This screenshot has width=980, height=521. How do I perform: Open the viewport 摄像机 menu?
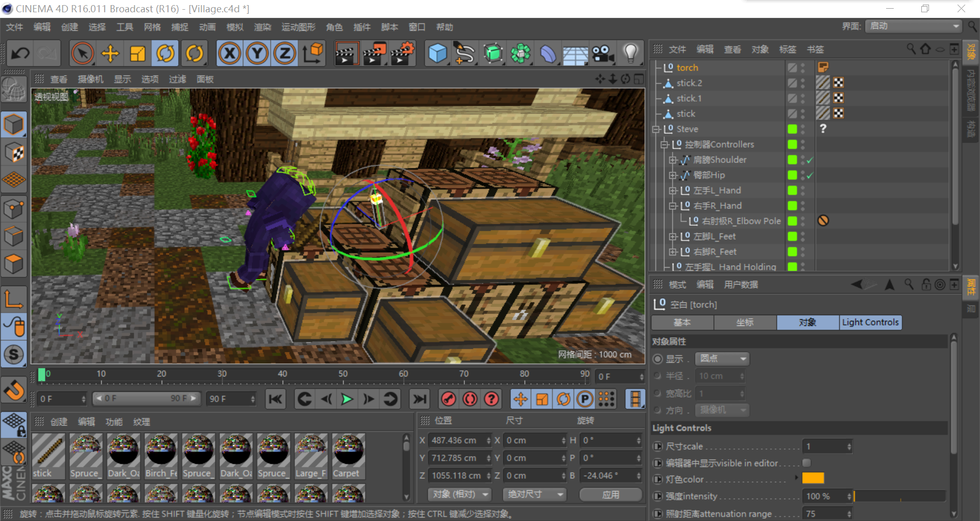pos(90,79)
